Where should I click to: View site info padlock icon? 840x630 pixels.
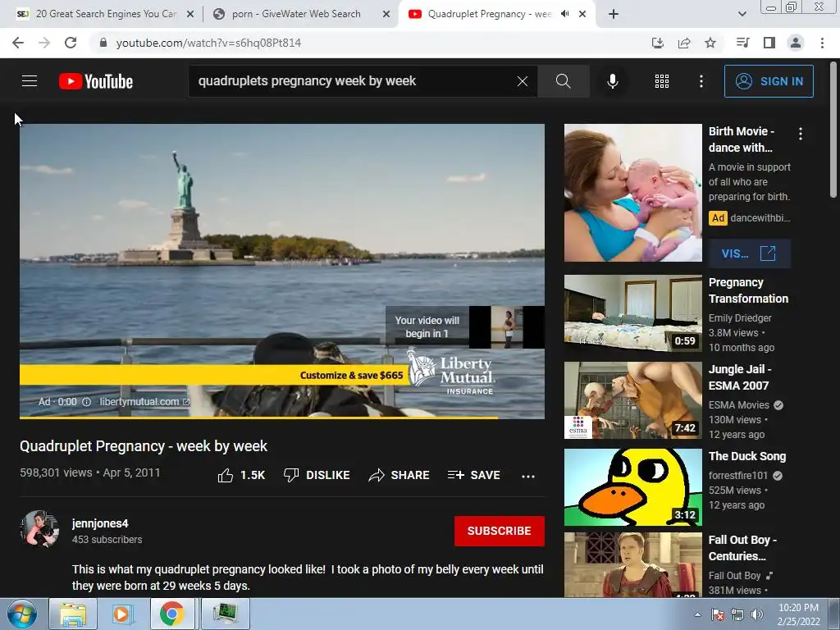[x=103, y=43]
